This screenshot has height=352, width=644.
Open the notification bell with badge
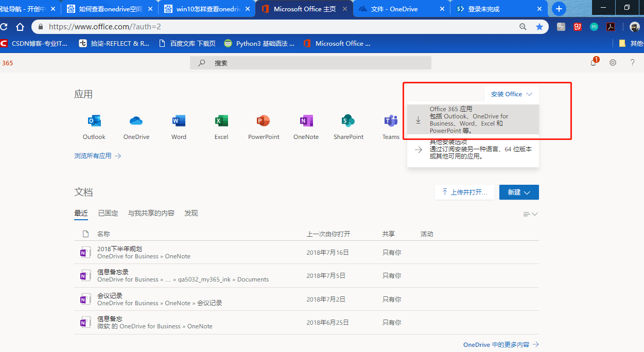(593, 62)
